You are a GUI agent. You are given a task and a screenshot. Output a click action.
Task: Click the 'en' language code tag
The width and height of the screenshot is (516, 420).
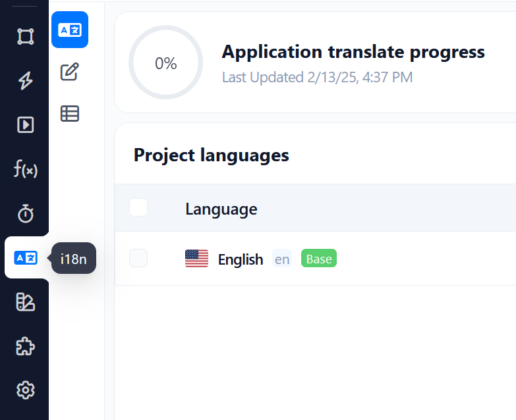point(282,259)
